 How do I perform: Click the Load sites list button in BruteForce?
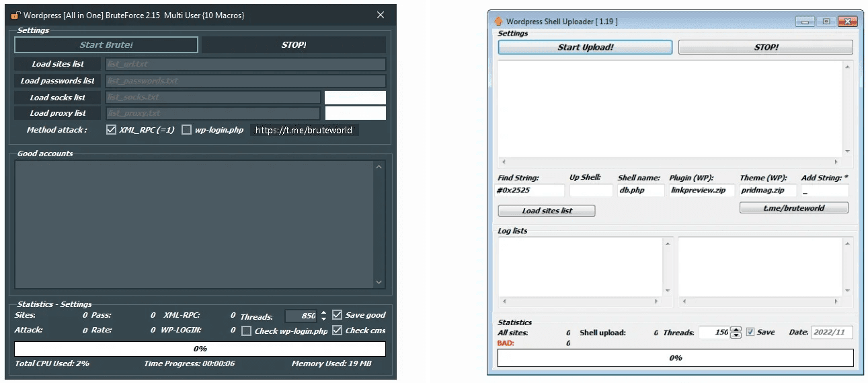pos(58,64)
